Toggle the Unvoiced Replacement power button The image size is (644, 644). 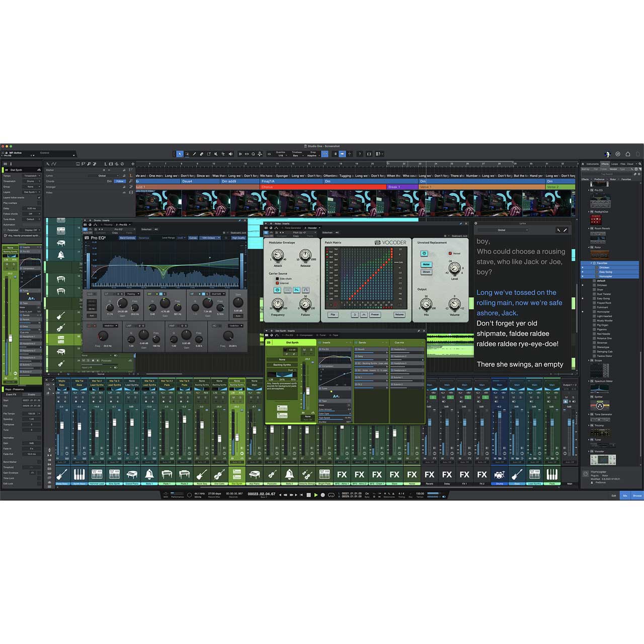point(424,254)
